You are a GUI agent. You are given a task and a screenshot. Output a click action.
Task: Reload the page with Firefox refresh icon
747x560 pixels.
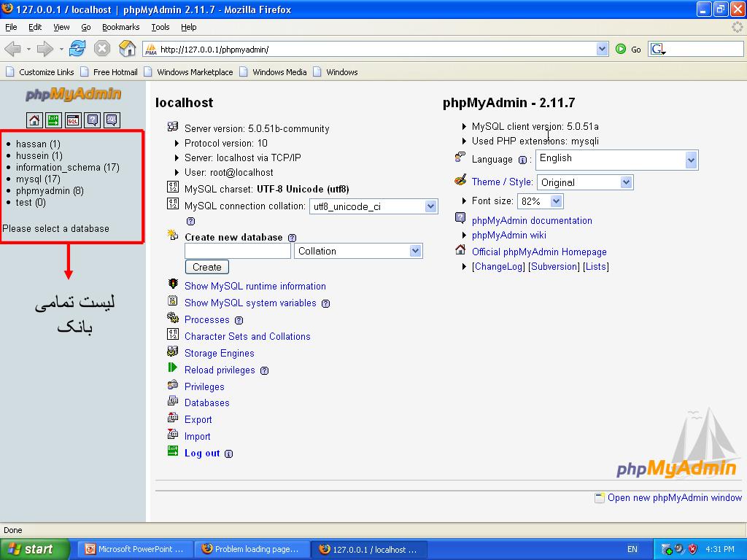pos(77,49)
